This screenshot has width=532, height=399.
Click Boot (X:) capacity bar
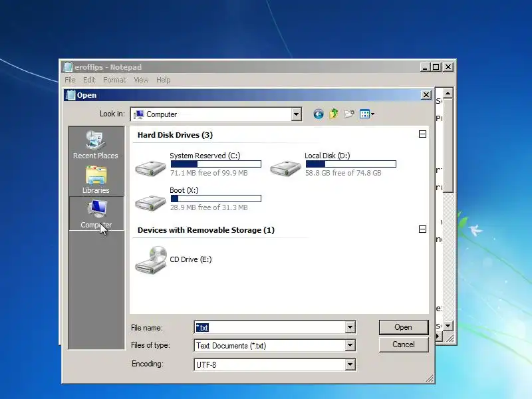[x=215, y=199]
